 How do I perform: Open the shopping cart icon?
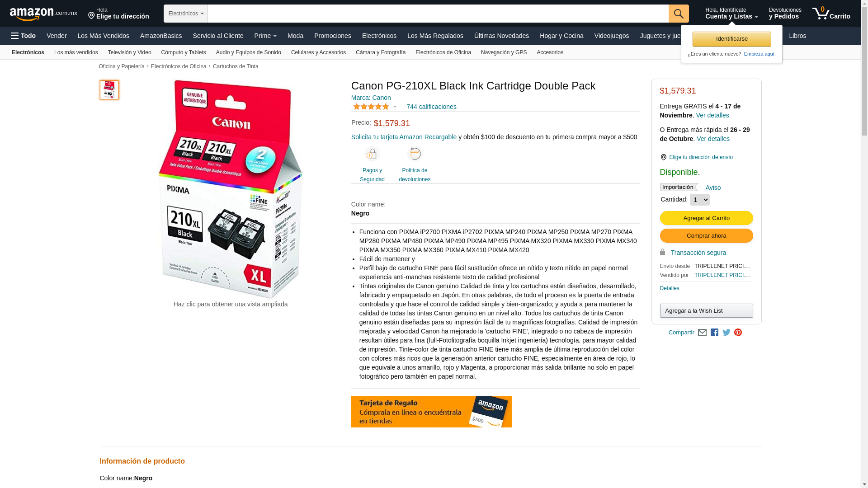831,14
